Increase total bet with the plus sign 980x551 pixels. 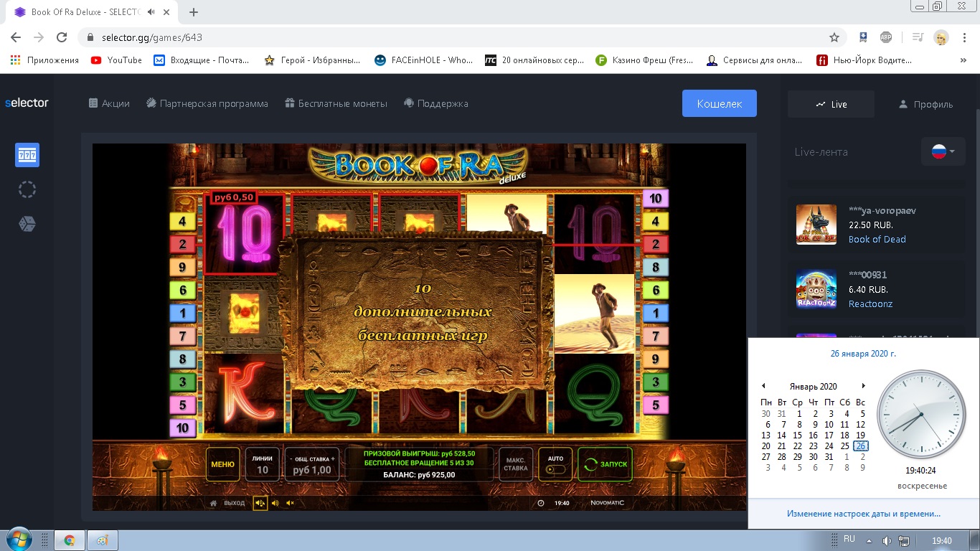[333, 458]
